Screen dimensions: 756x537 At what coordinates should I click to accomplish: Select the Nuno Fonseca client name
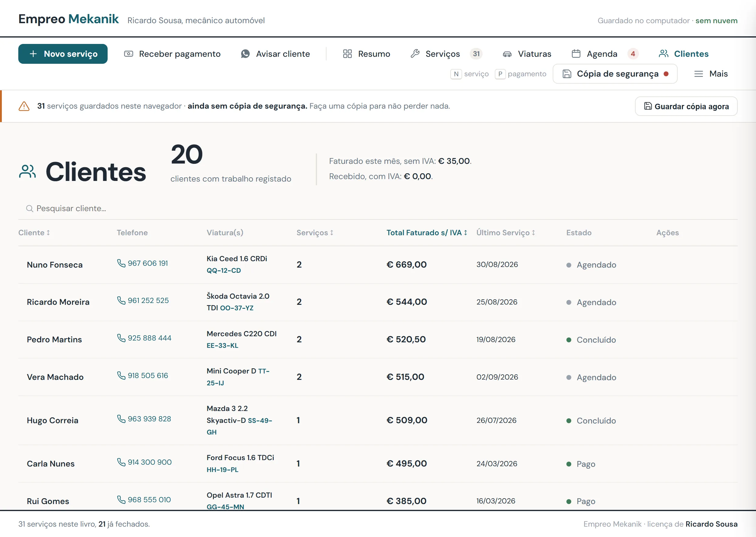(55, 265)
